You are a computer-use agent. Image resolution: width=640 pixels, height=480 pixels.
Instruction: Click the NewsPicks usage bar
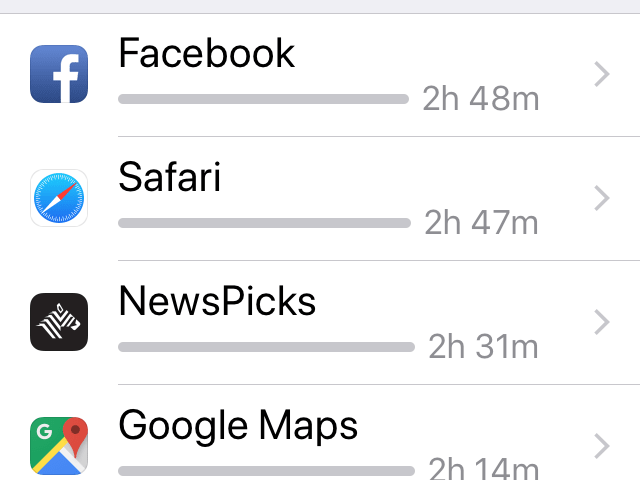266,347
